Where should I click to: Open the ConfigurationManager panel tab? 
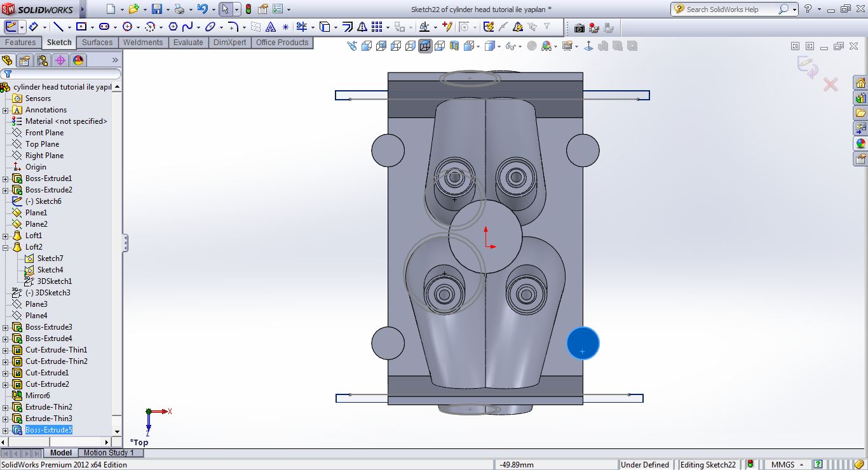[43, 60]
